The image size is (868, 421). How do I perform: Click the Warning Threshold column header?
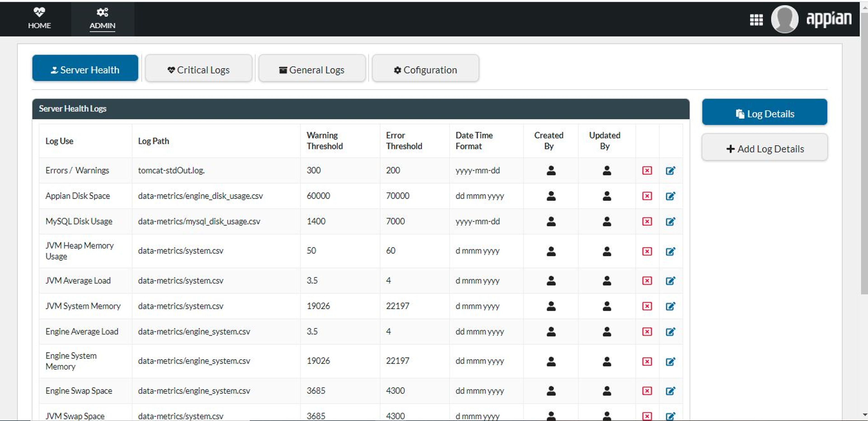(x=325, y=141)
